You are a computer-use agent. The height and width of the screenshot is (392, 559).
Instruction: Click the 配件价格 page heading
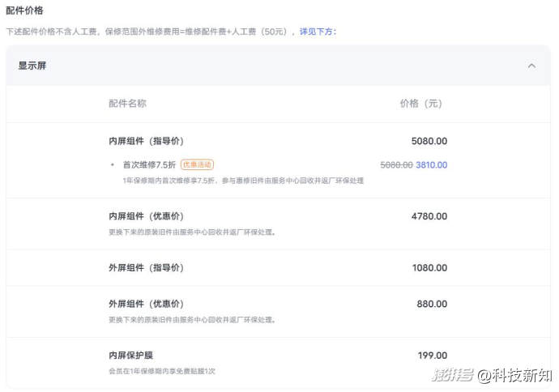click(24, 11)
